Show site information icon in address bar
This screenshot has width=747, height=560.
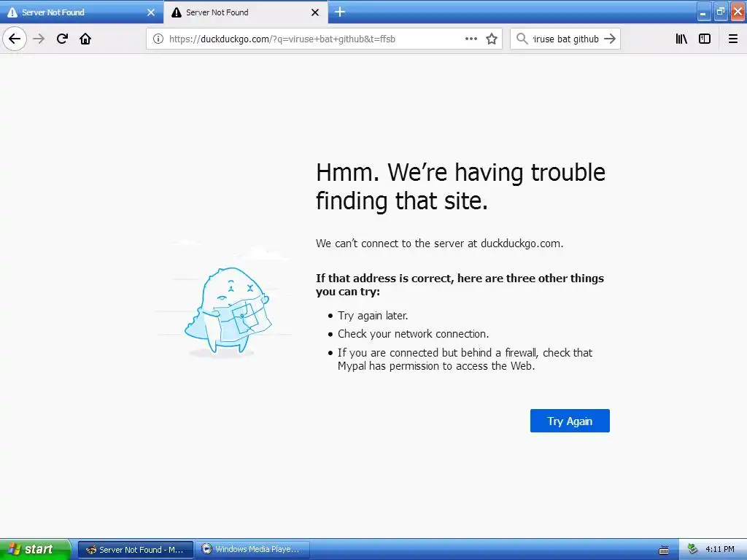[x=158, y=39]
